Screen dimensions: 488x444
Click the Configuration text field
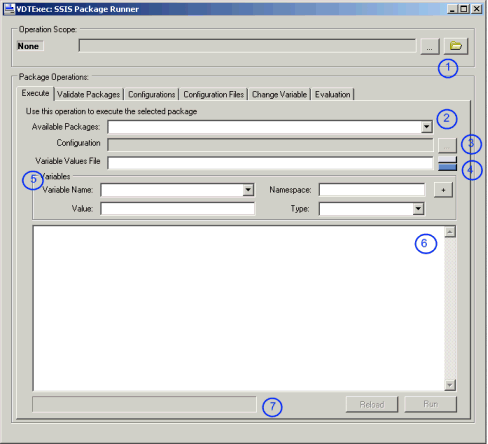point(270,145)
